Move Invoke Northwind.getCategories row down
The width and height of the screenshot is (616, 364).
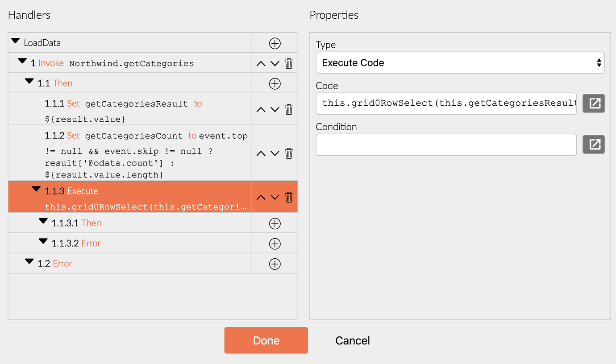coord(275,64)
